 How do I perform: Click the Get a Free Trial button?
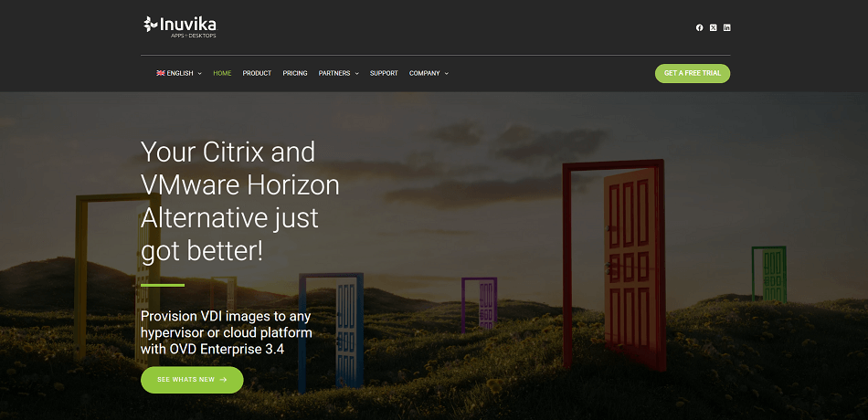[x=693, y=74]
